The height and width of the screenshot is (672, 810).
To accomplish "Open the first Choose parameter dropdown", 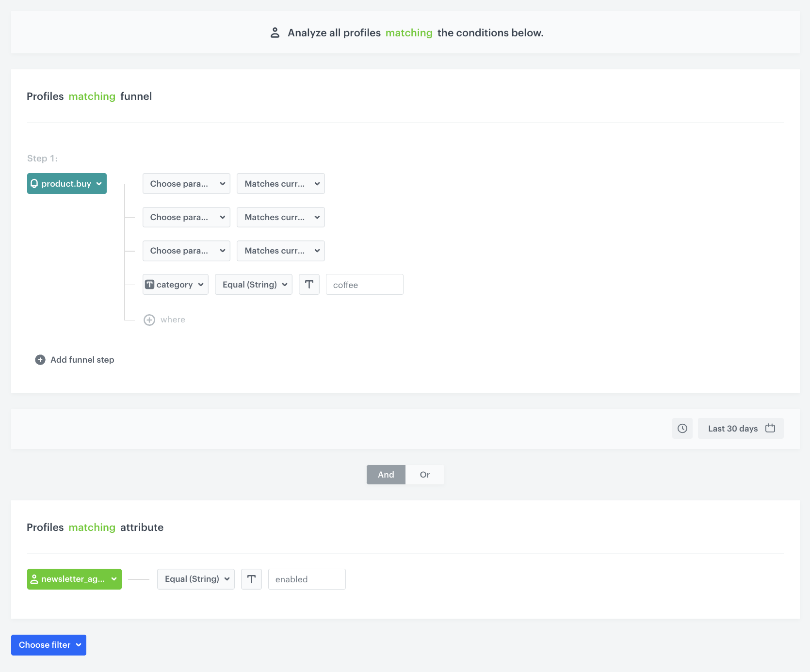I will 186,183.
